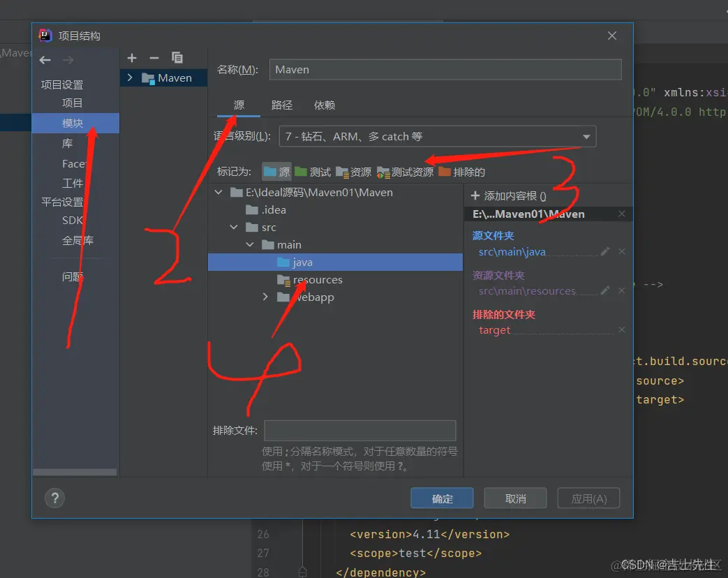Add a new module with plus icon
Screen dimensions: 728x578
132,58
